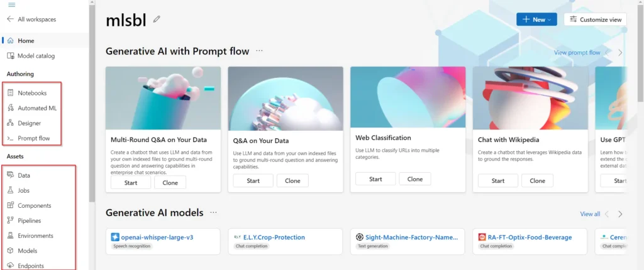
Task: Go to Home in sidebar
Action: (x=26, y=41)
